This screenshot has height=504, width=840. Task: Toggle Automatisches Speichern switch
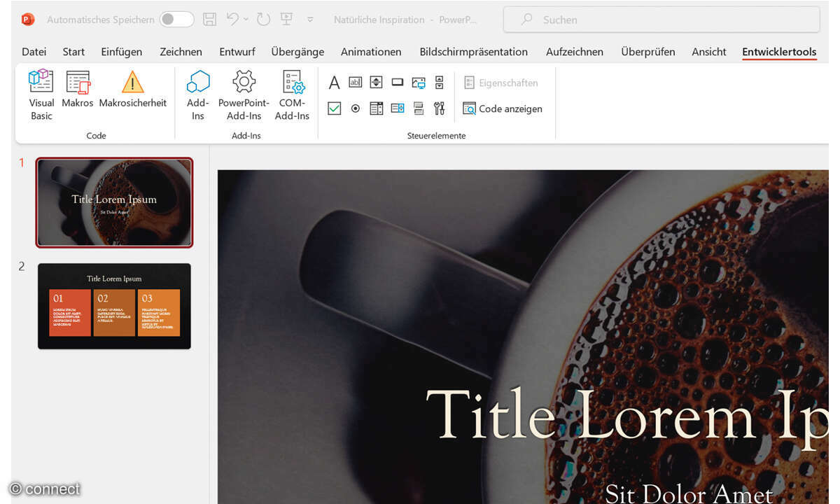[177, 20]
